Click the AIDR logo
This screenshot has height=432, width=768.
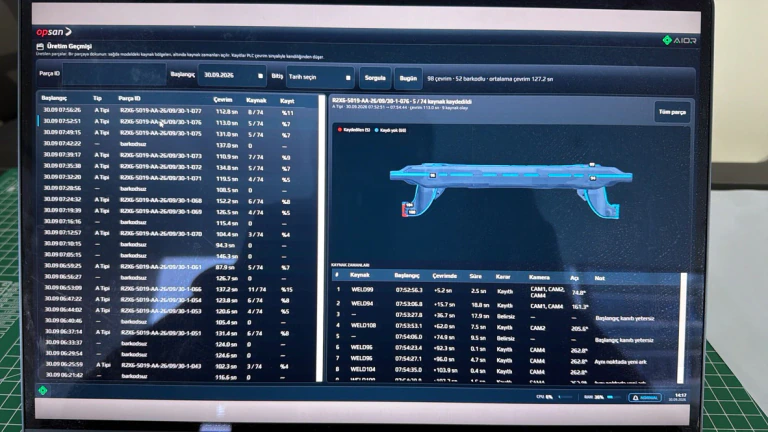pyautogui.click(x=679, y=40)
